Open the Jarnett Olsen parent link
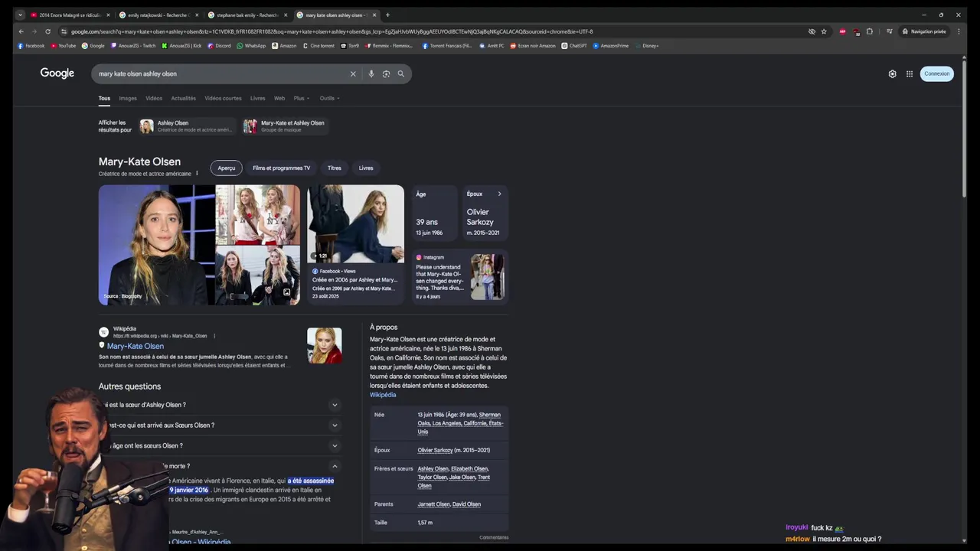Viewport: 980px width, 551px height. (x=433, y=504)
